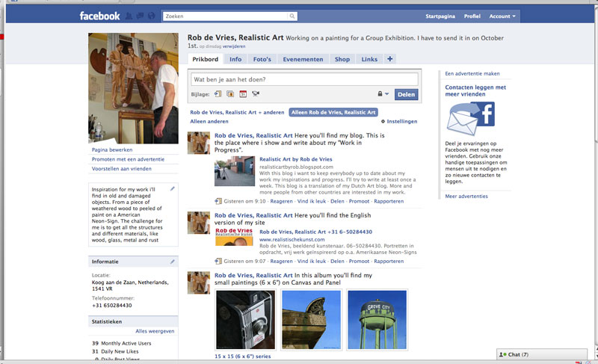Open the messages icon in header
This screenshot has width=598, height=364.
point(140,16)
